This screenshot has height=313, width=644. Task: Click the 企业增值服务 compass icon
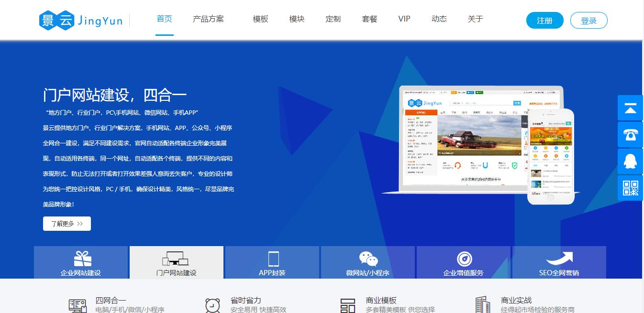pos(464,259)
